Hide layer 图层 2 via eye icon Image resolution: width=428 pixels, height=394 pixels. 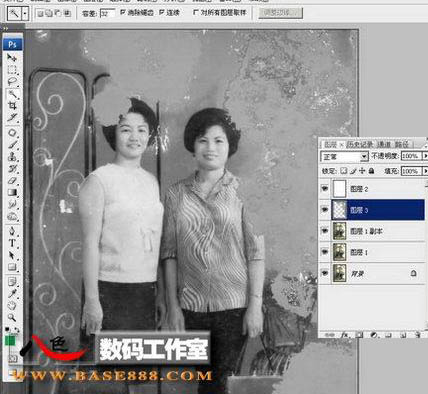(x=324, y=189)
